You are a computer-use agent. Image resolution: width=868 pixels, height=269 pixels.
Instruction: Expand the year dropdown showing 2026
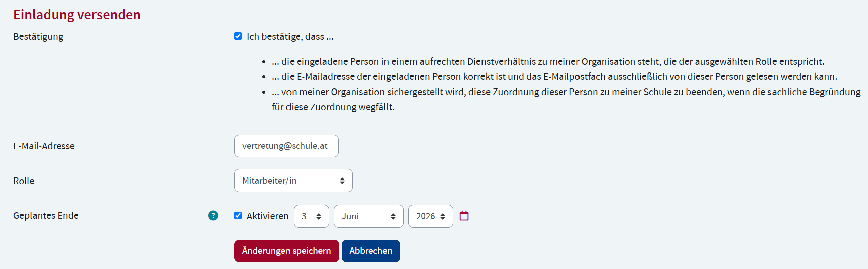(430, 216)
